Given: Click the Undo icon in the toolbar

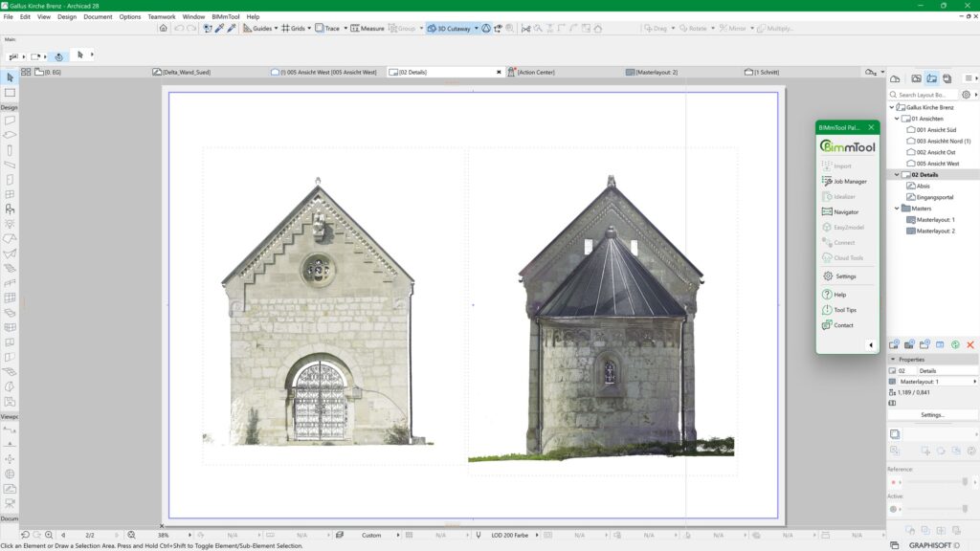Looking at the screenshot, I should [x=179, y=28].
